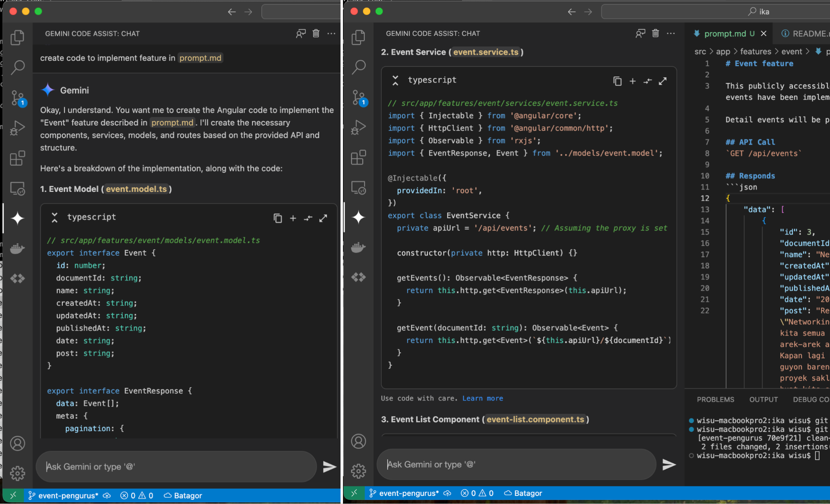Viewport: 830px width, 504px height.
Task: Click the src breadcrumb segment
Action: 700,51
